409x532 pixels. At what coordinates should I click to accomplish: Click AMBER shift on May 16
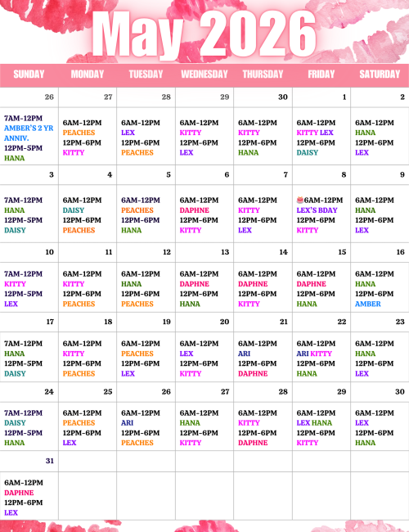pos(368,304)
